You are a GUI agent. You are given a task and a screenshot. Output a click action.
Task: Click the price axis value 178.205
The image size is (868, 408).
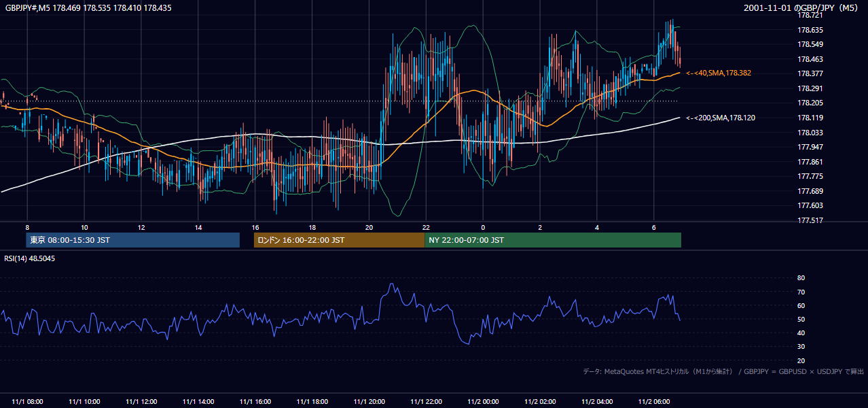point(810,103)
